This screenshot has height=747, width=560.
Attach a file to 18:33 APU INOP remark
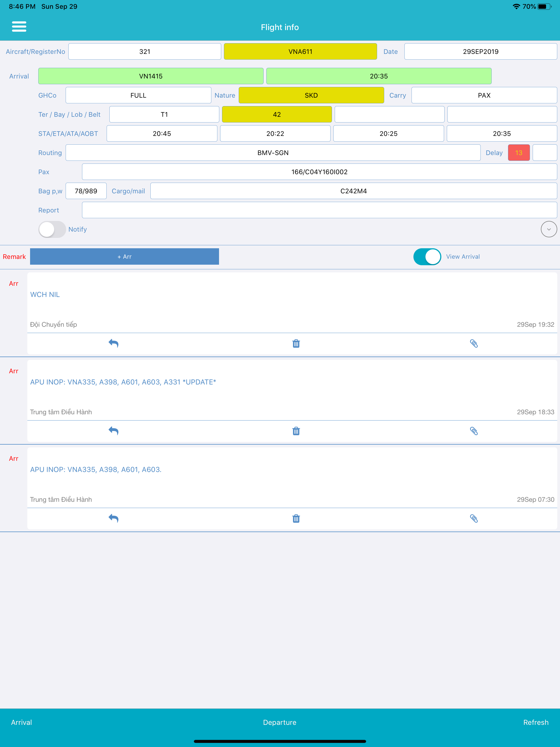point(474,431)
